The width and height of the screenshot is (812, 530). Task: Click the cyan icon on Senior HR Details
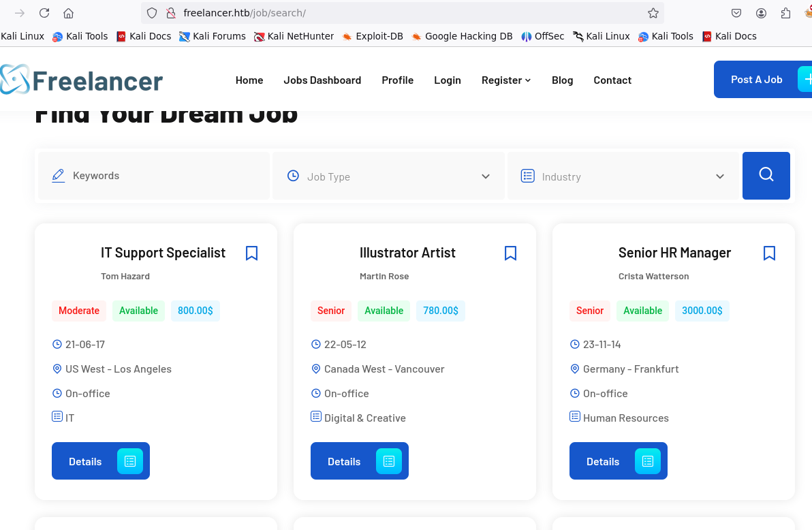[648, 461]
